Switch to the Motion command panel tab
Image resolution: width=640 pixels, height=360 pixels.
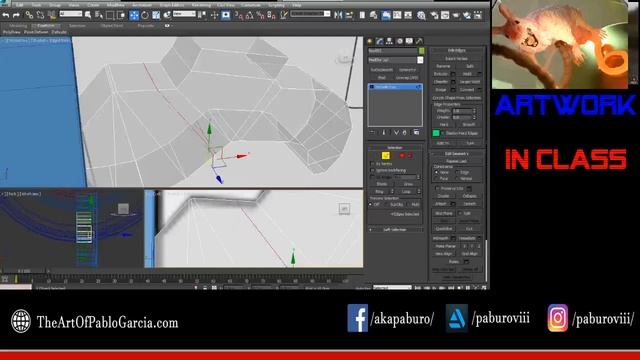[x=400, y=41]
